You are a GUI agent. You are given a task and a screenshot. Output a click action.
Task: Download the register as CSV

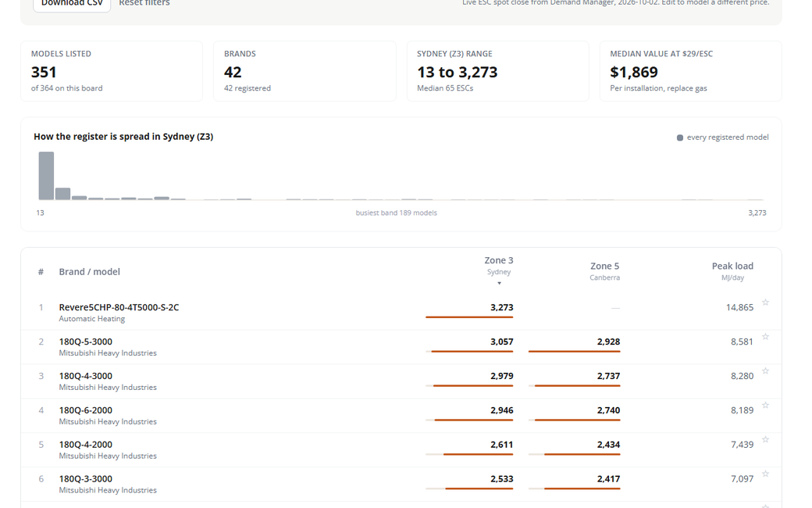click(72, 4)
